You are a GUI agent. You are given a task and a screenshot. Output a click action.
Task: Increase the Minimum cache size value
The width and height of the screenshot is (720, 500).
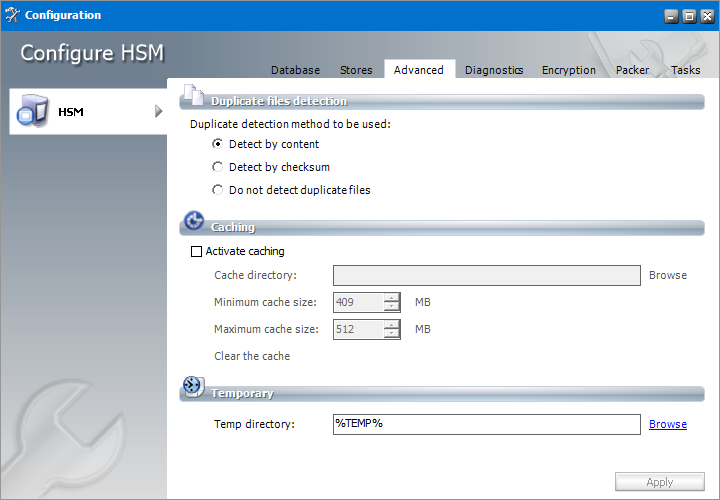coord(392,298)
